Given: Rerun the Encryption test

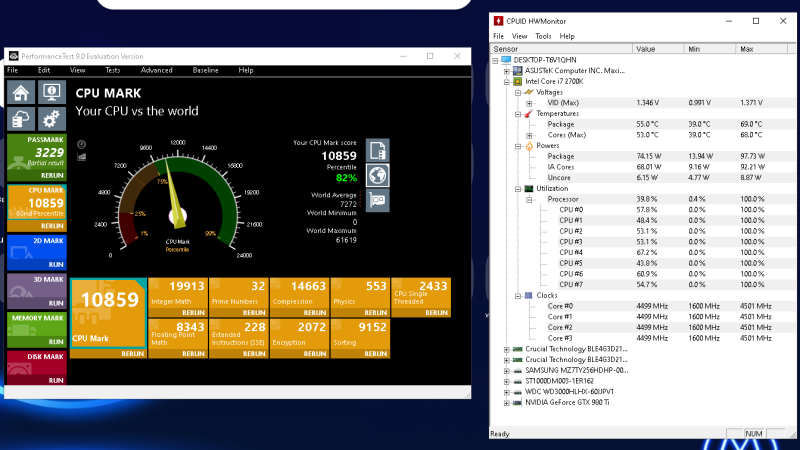Looking at the screenshot, I should (x=315, y=353).
